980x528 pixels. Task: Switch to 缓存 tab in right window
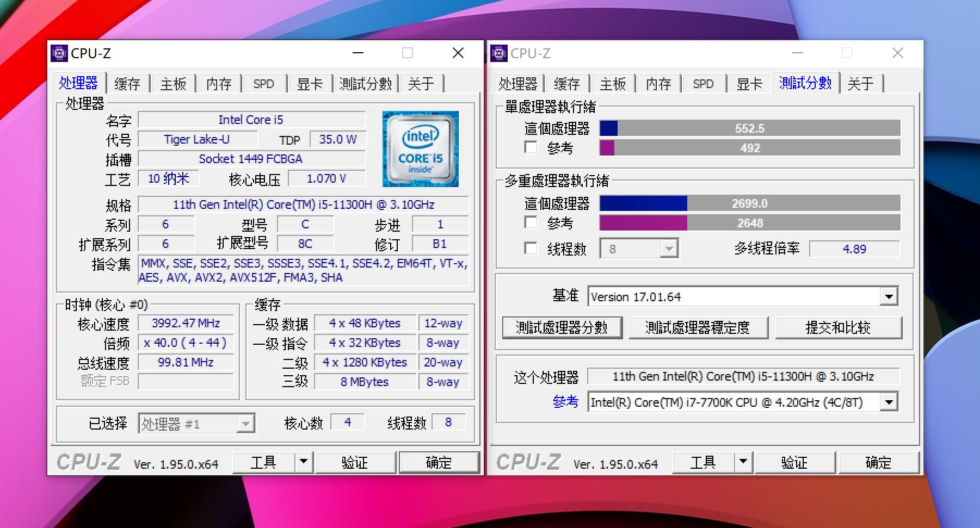coord(567,84)
